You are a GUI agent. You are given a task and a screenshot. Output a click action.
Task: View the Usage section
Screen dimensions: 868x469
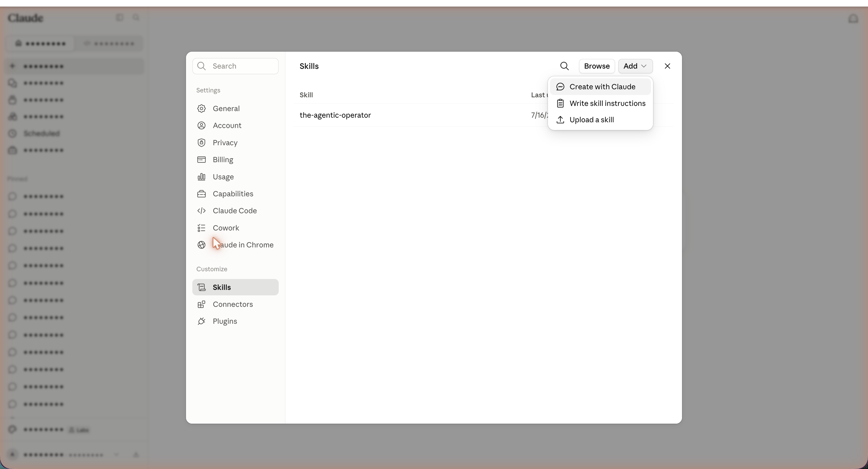pos(235,177)
